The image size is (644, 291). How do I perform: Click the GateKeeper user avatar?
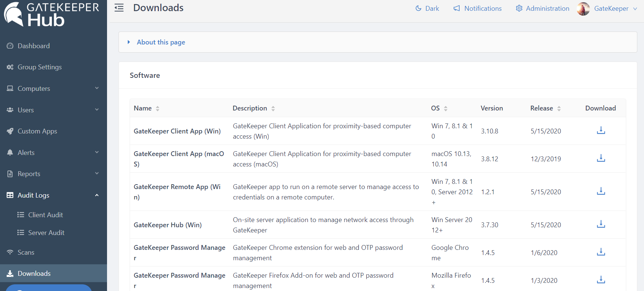pos(583,9)
